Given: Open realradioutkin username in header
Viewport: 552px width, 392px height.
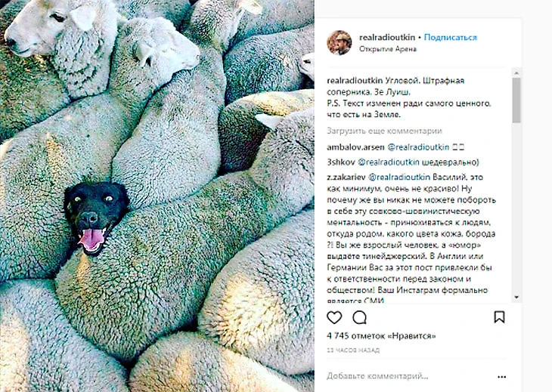Looking at the screenshot, I should coord(387,37).
